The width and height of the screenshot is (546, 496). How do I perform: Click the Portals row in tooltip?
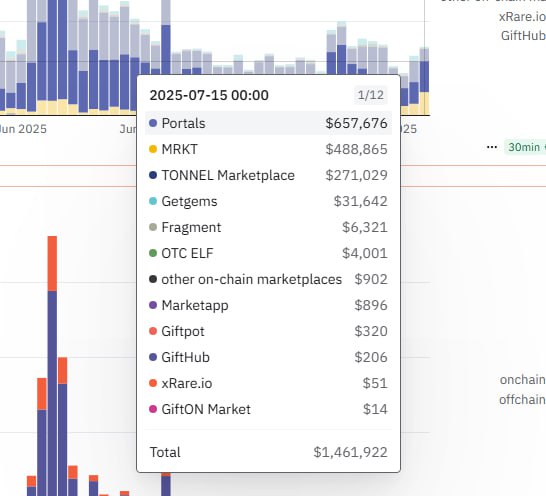[268, 123]
